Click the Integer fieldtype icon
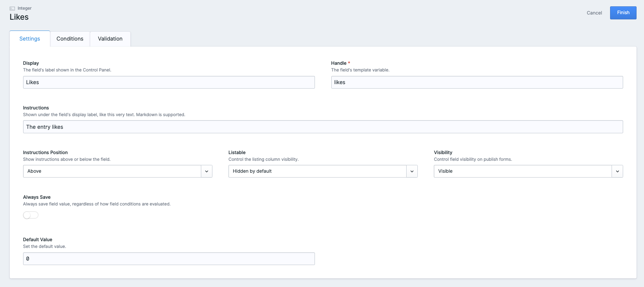The width and height of the screenshot is (644, 287). pos(12,8)
